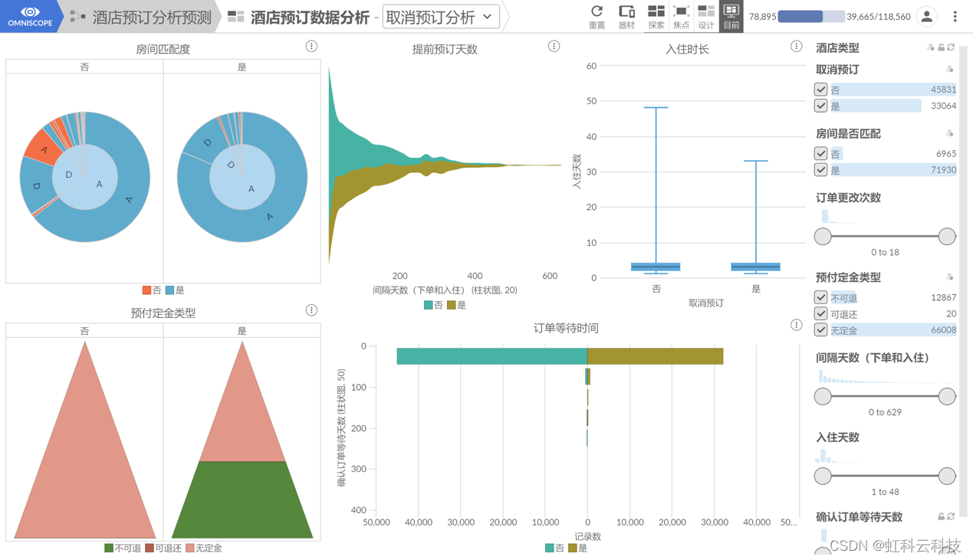973x560 pixels.
Task: Click the 是 box in 入住时长 boxplot
Action: [x=756, y=267]
